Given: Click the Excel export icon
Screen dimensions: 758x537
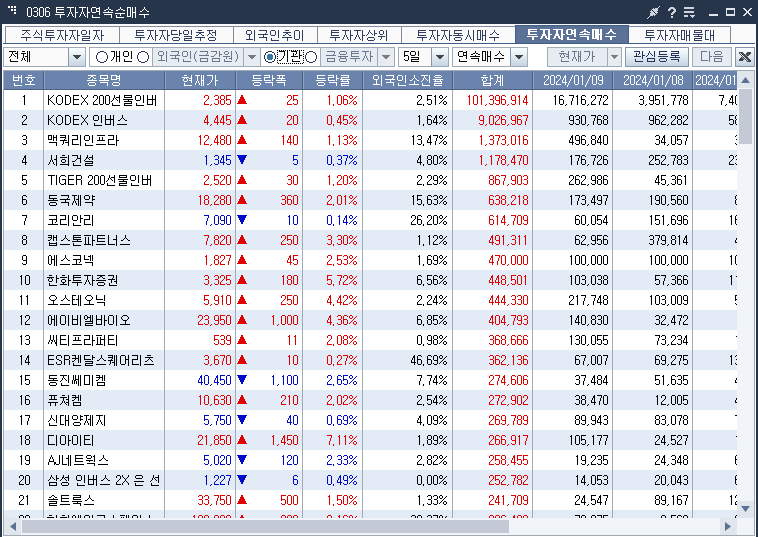Looking at the screenshot, I should click(745, 57).
